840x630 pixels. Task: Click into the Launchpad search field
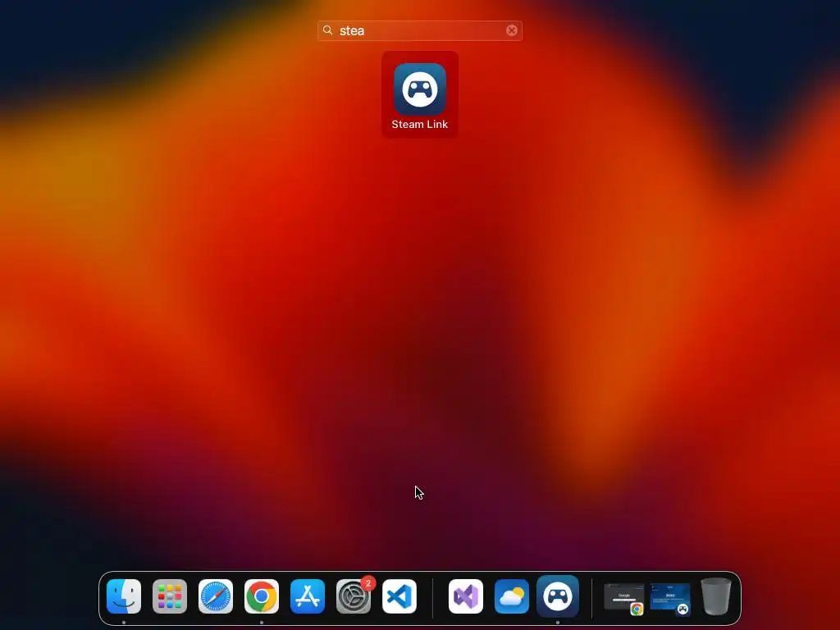(419, 30)
